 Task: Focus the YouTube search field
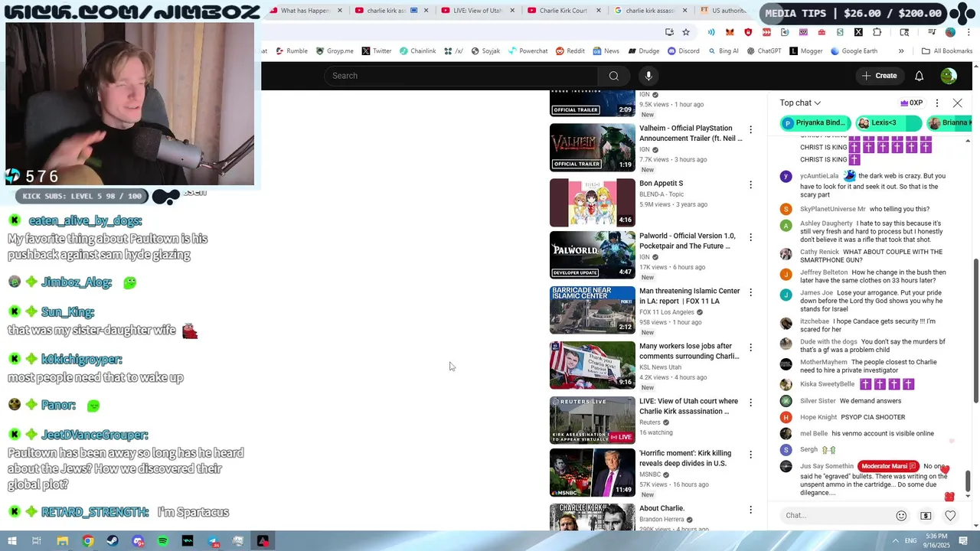(461, 76)
